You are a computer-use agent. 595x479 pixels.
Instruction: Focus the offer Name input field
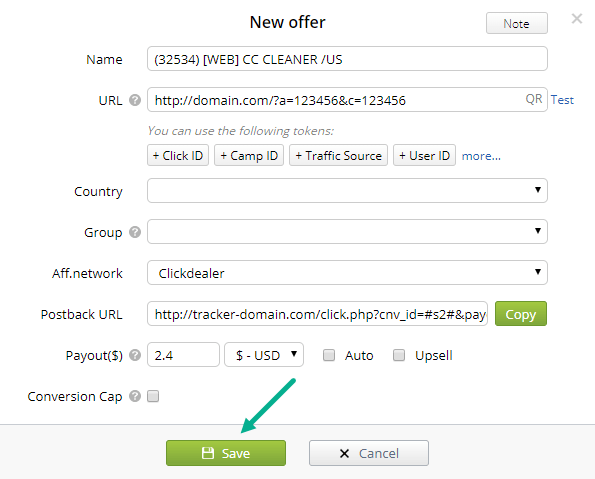tap(347, 59)
